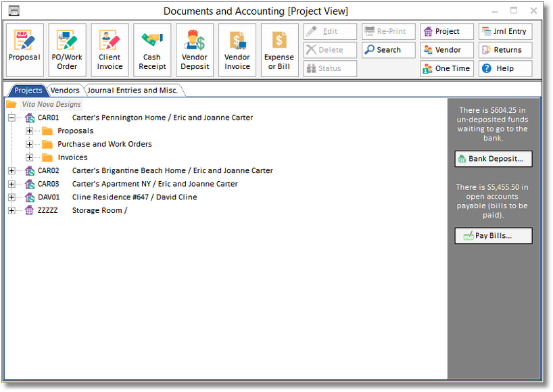Viewport: 553px width, 392px height.
Task: Record a Cash Receipt
Action: coord(152,50)
